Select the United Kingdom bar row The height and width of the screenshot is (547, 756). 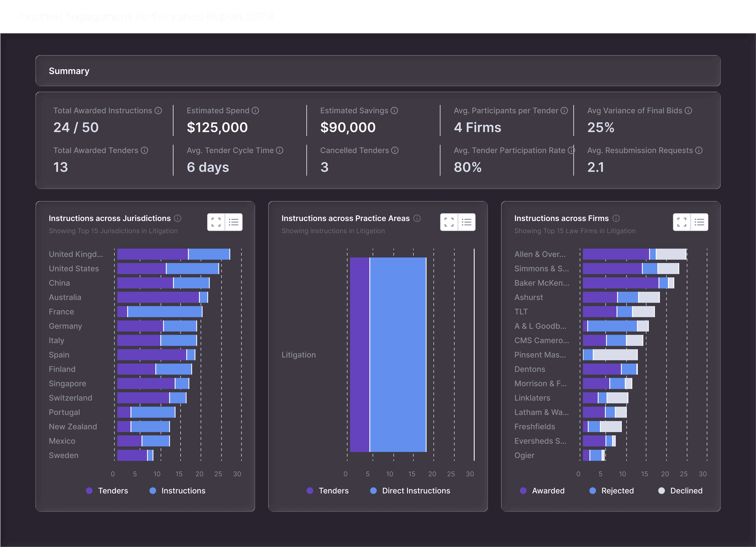point(173,254)
